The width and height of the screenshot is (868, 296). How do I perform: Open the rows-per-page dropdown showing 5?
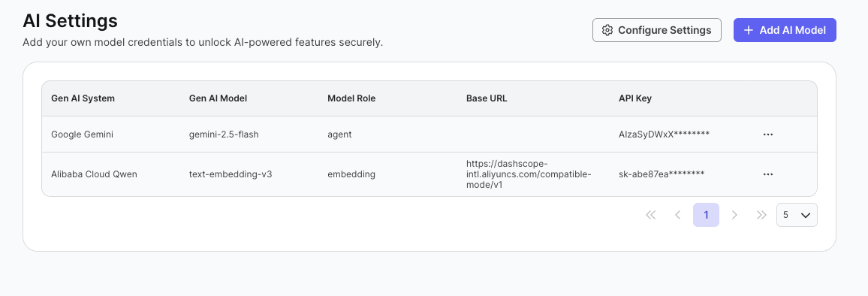pos(797,215)
